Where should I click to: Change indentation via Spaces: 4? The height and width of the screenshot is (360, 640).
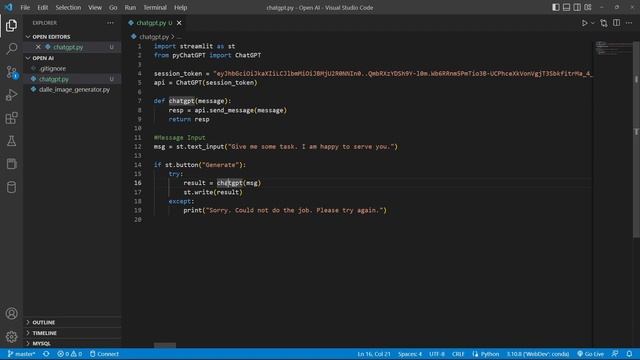pyautogui.click(x=410, y=354)
